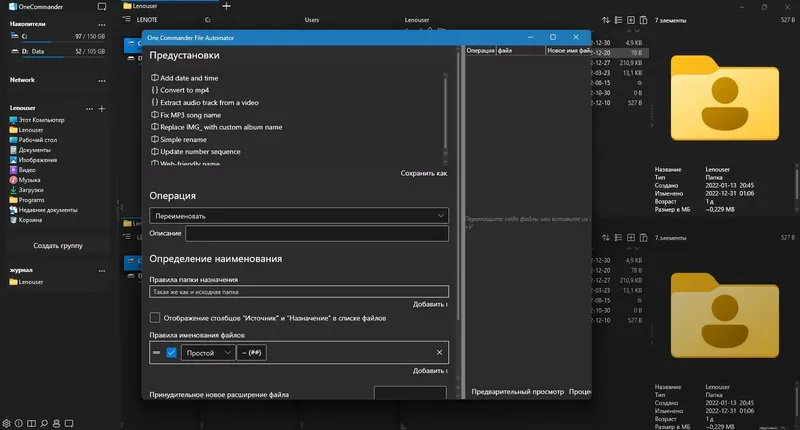
Task: Add item with plus in Lenouser favorites group
Action: point(102,109)
